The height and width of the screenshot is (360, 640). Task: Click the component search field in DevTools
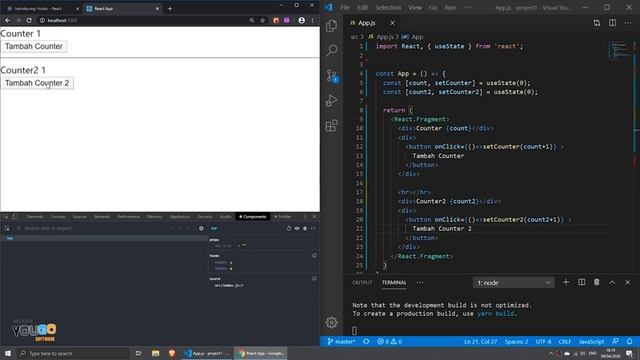(x=92, y=228)
